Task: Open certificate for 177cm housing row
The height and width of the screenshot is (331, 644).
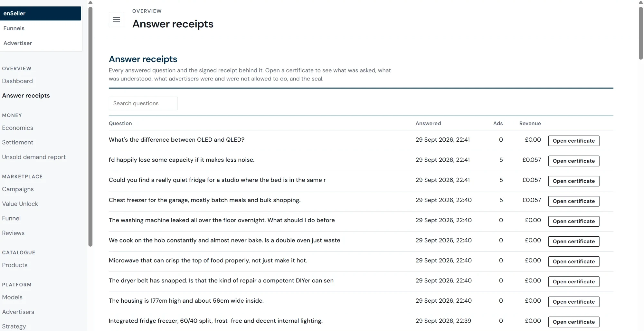Action: [574, 302]
